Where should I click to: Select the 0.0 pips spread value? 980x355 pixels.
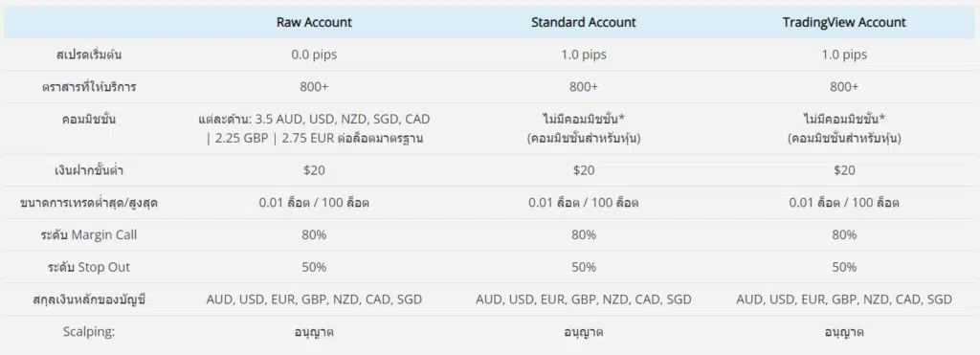coord(314,55)
